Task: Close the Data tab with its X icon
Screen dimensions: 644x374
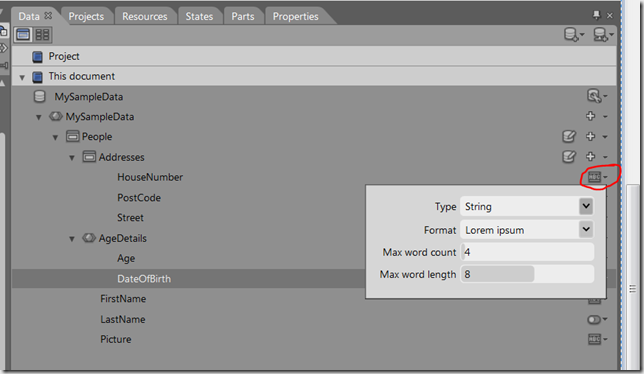Action: [x=48, y=16]
